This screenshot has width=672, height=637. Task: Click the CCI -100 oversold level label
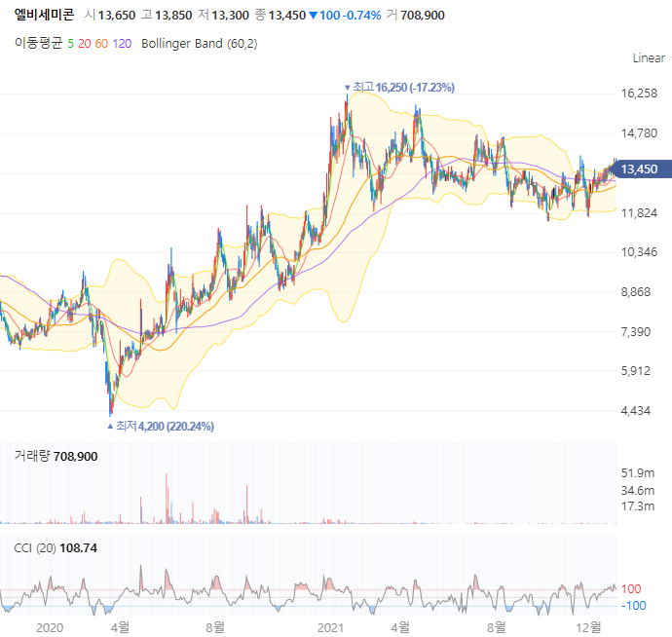tap(633, 606)
